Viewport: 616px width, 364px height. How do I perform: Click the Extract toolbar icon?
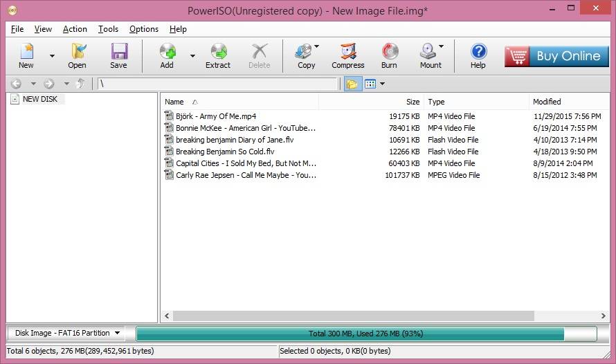pos(218,56)
